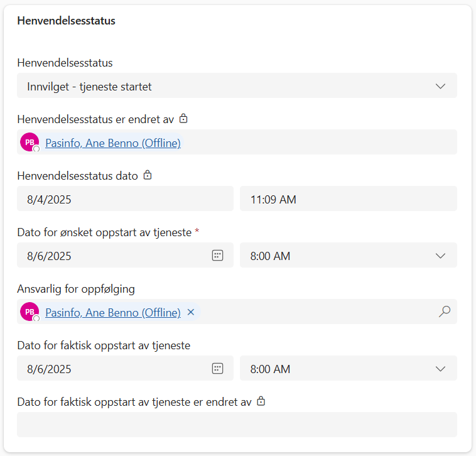476x456 pixels.
Task: Click PB avatar in endret av field
Action: click(x=30, y=143)
